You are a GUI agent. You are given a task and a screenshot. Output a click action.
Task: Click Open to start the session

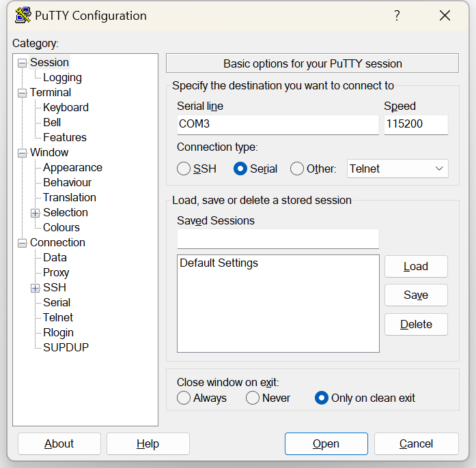click(x=326, y=443)
